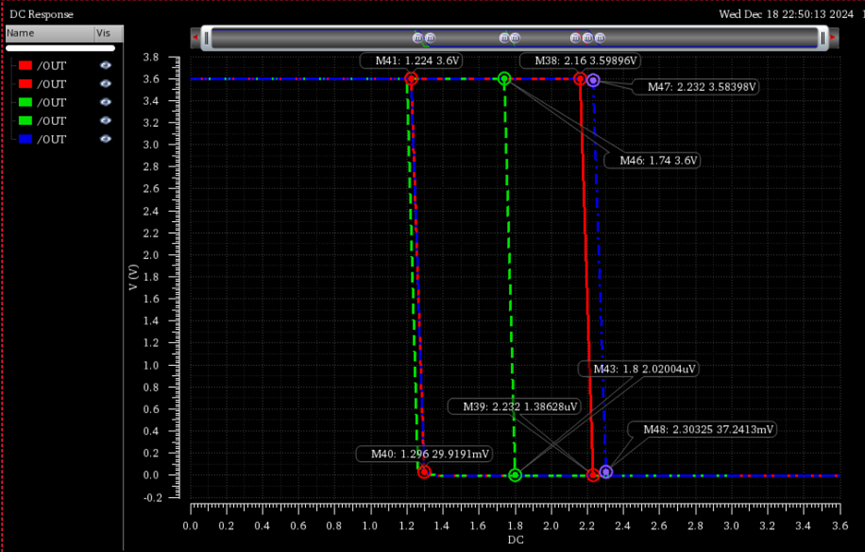
Task: Click the green marker circle at 0 V
Action: (515, 475)
